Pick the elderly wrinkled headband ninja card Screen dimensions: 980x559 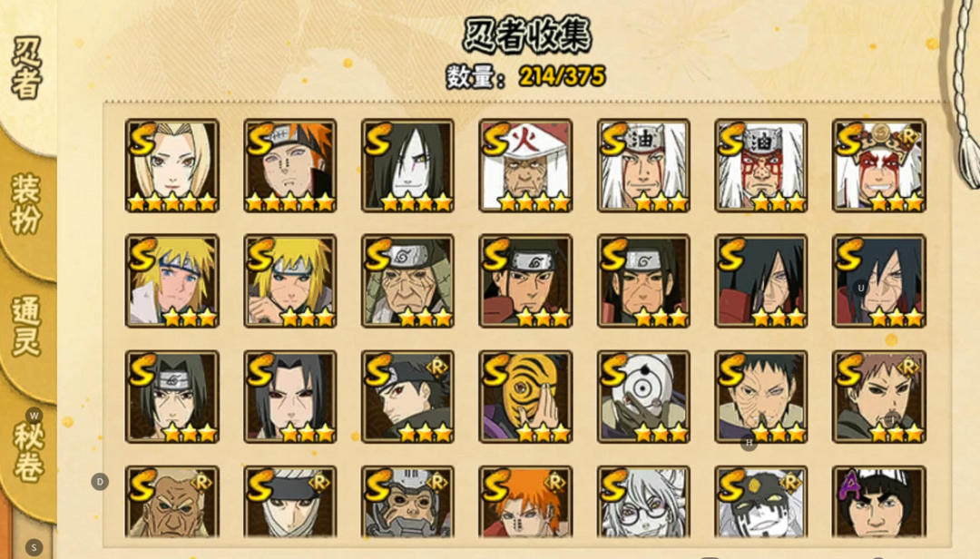[x=407, y=281]
